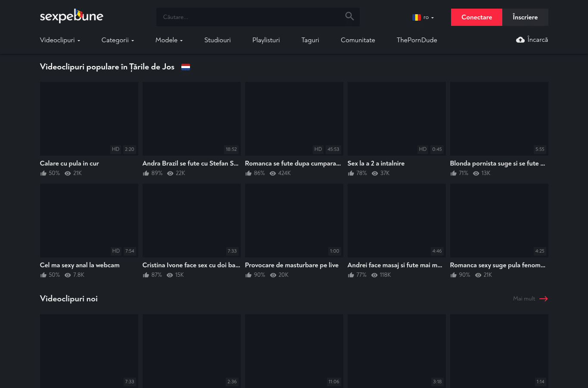Click the HD badge on the 0:45 thumbnail
The image size is (588, 388).
423,149
